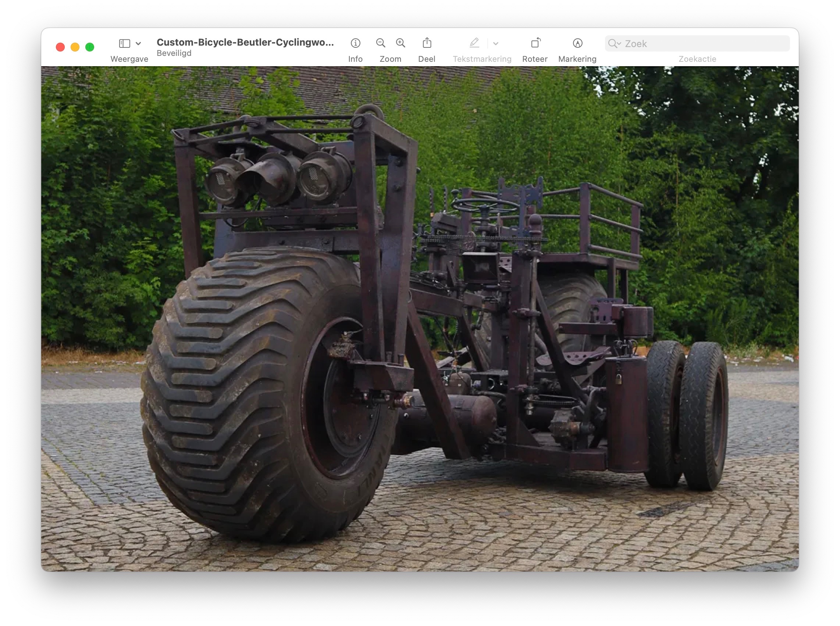
Task: Open the Info inspector icon
Action: (x=355, y=43)
